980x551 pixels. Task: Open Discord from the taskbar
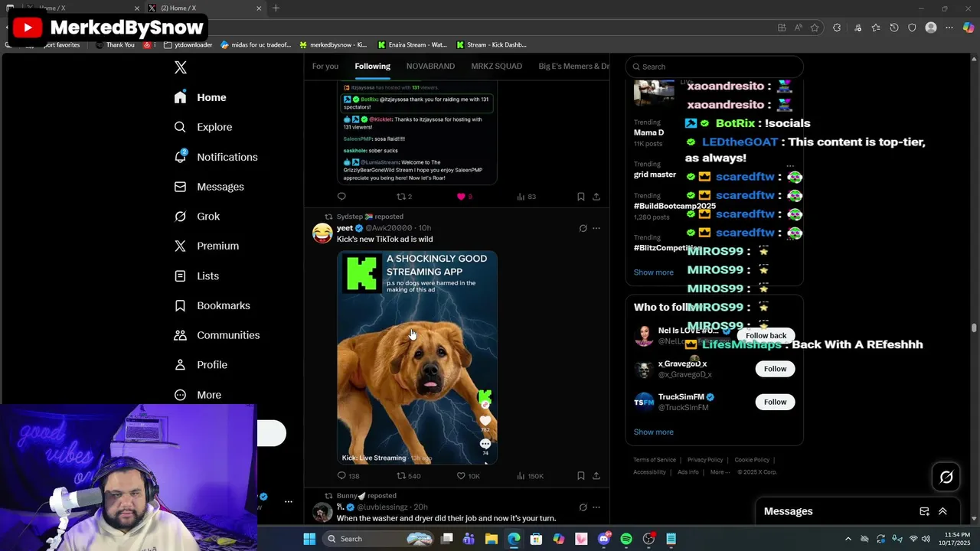(604, 539)
